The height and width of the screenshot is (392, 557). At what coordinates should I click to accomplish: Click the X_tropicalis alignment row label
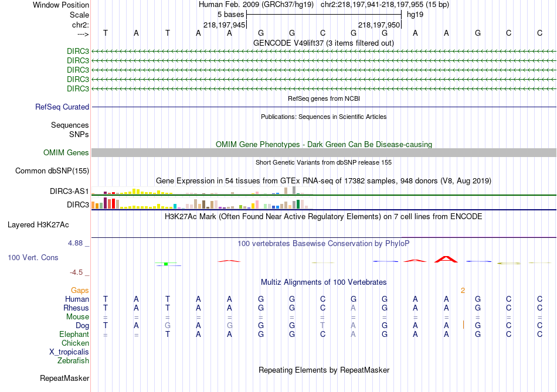tap(69, 352)
